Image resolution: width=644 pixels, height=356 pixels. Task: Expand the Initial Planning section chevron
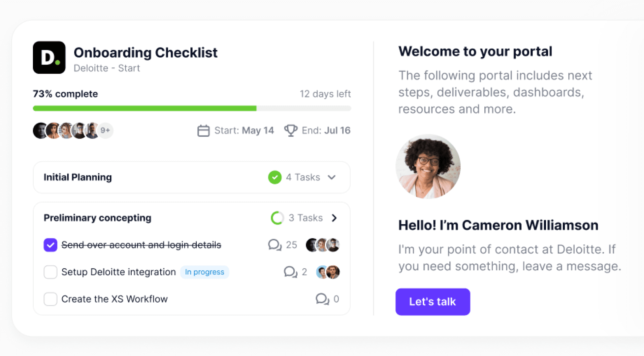(x=332, y=177)
